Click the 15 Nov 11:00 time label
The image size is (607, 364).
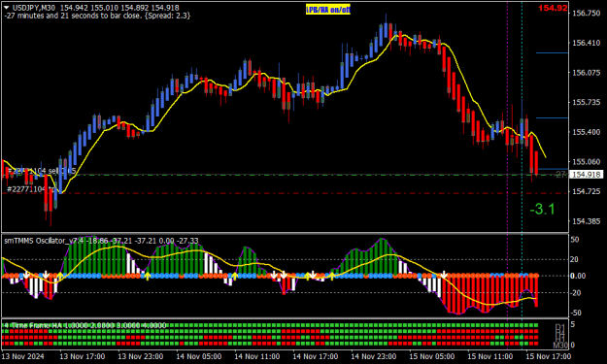(490, 356)
